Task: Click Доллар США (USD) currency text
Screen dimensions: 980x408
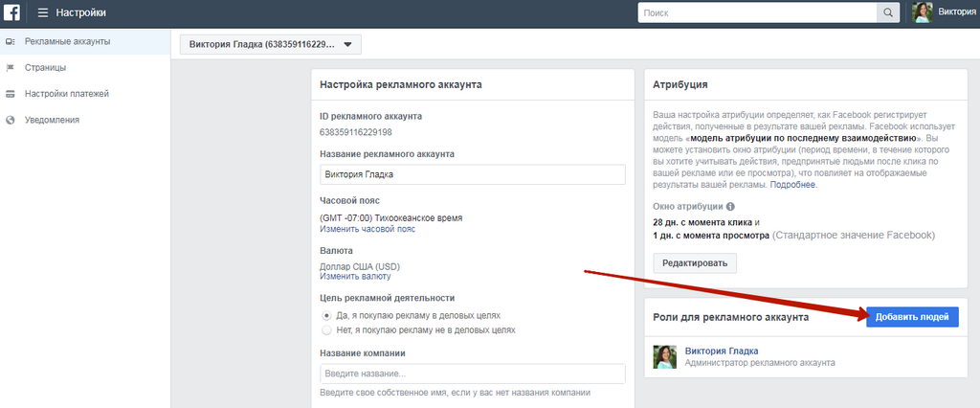Action: [360, 266]
